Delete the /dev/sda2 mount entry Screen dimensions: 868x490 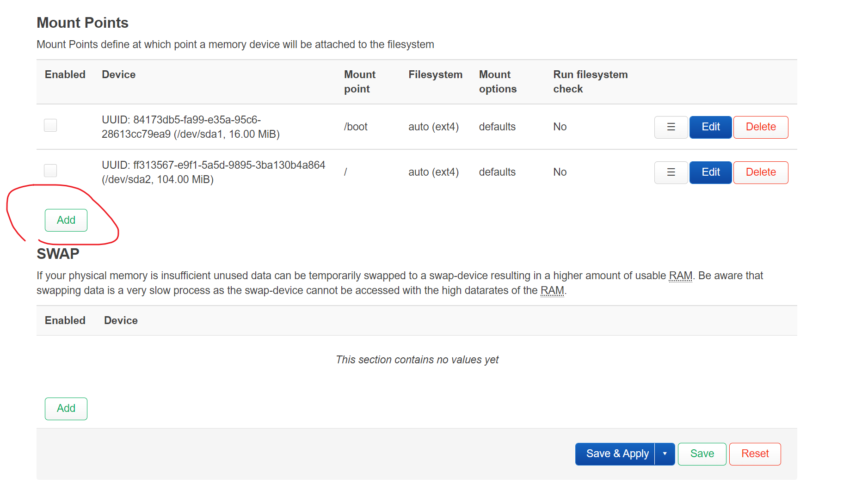761,172
